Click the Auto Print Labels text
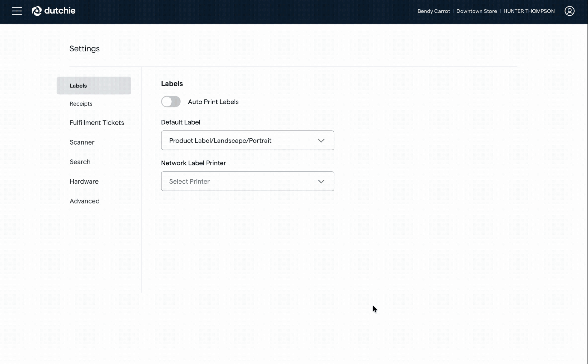588x364 pixels. click(213, 102)
